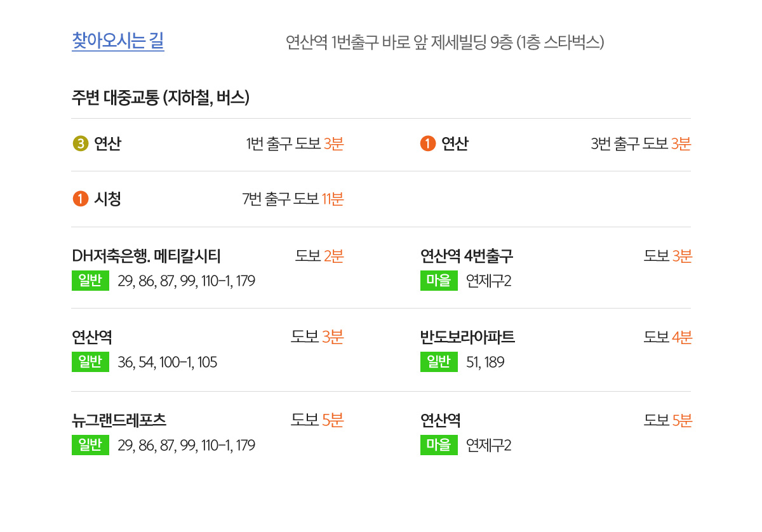Image resolution: width=762 pixels, height=532 pixels.
Task: Click the 7번 출구 도보 11분 text
Action: coord(293,199)
